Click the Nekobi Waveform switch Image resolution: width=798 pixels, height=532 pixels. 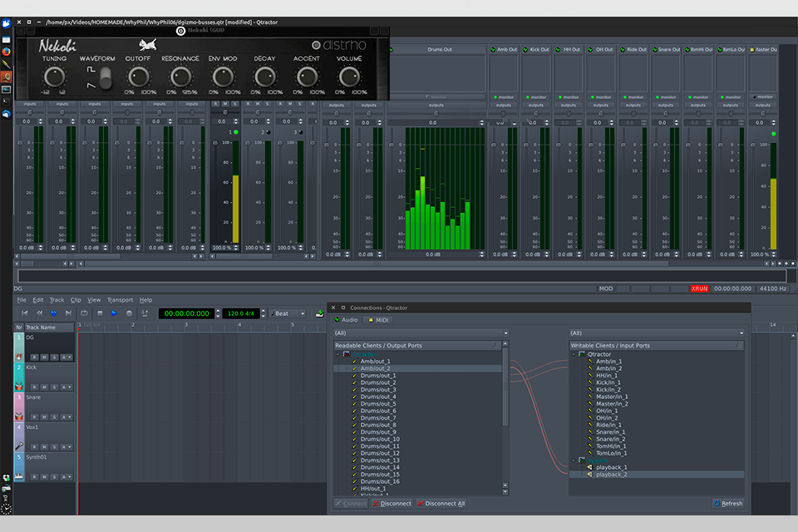(105, 78)
